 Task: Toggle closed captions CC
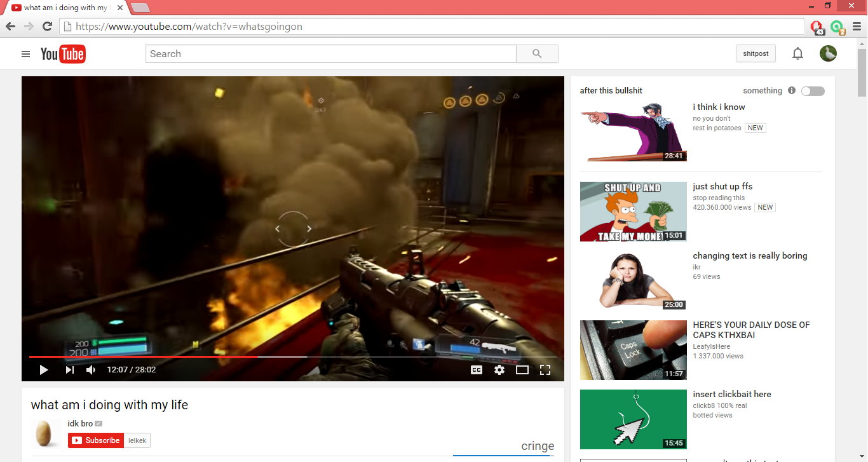(x=477, y=369)
